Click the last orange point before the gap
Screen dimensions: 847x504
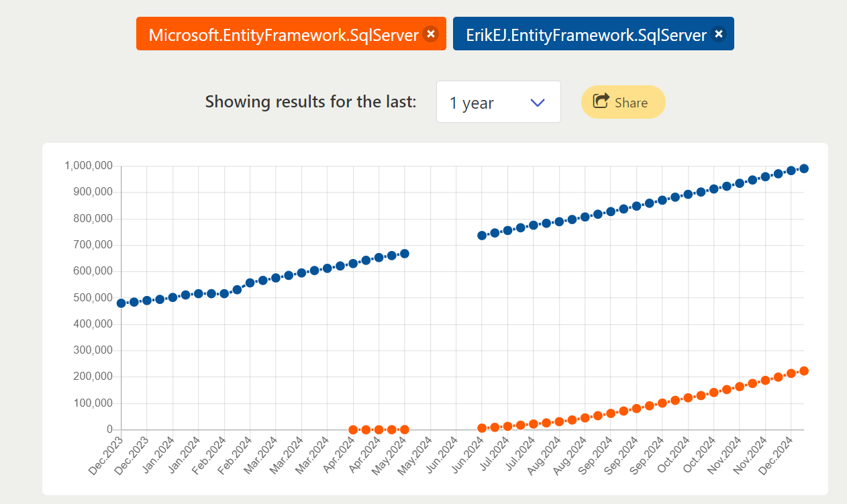coord(405,430)
